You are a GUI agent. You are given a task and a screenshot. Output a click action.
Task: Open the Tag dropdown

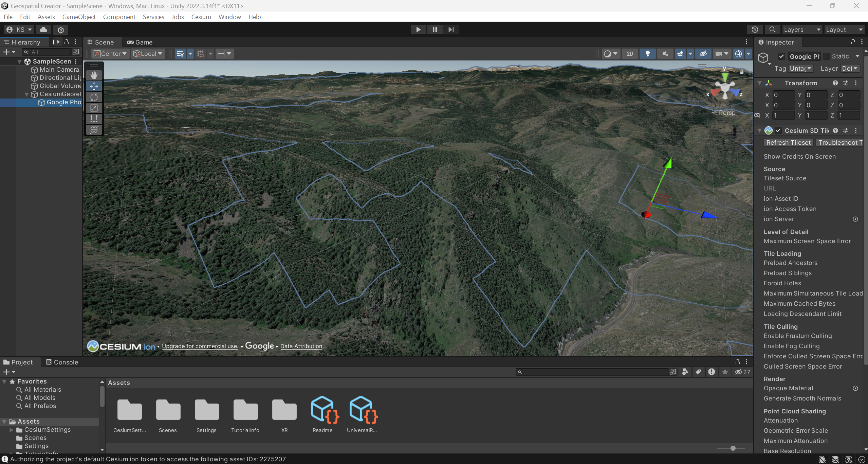[800, 69]
